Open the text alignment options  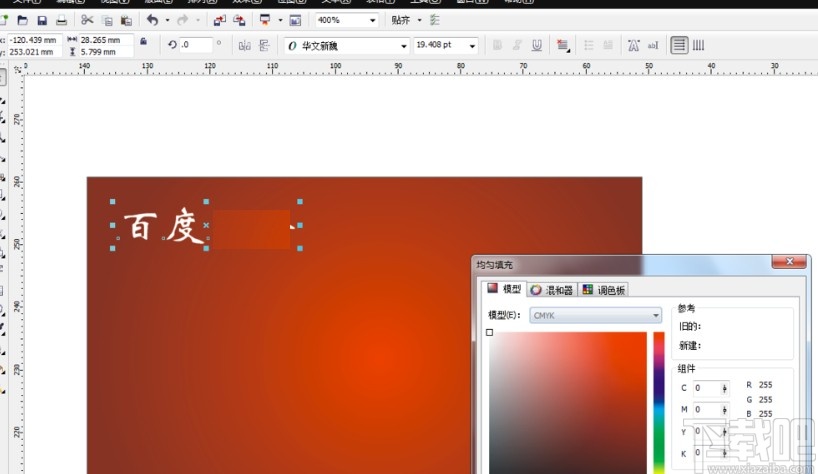(563, 45)
